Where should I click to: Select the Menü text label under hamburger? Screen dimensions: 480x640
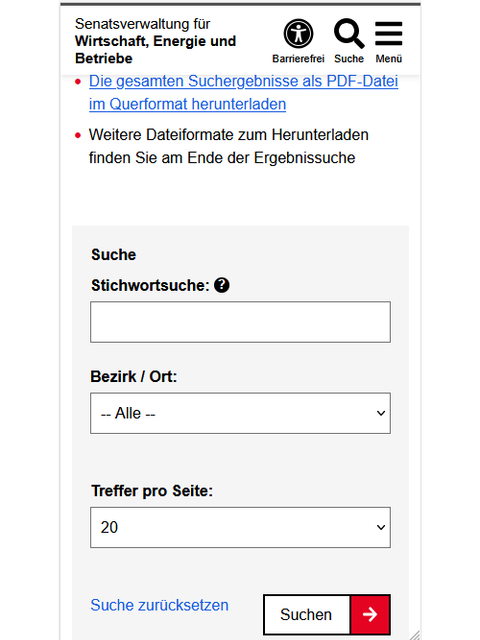click(389, 59)
